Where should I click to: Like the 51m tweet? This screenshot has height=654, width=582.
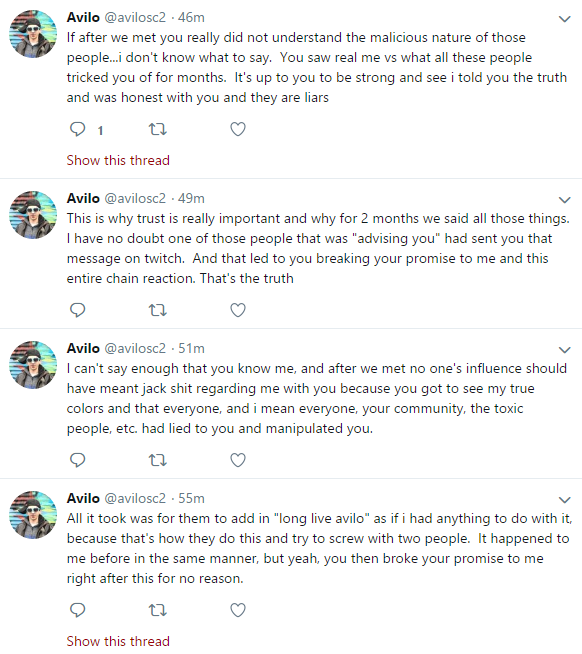[x=238, y=460]
